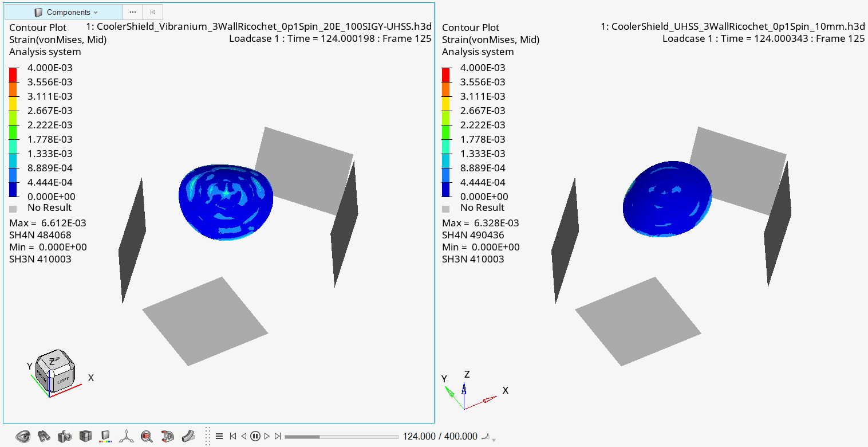868x447 pixels.
Task: Click the segmented cube display icon
Action: (85, 436)
